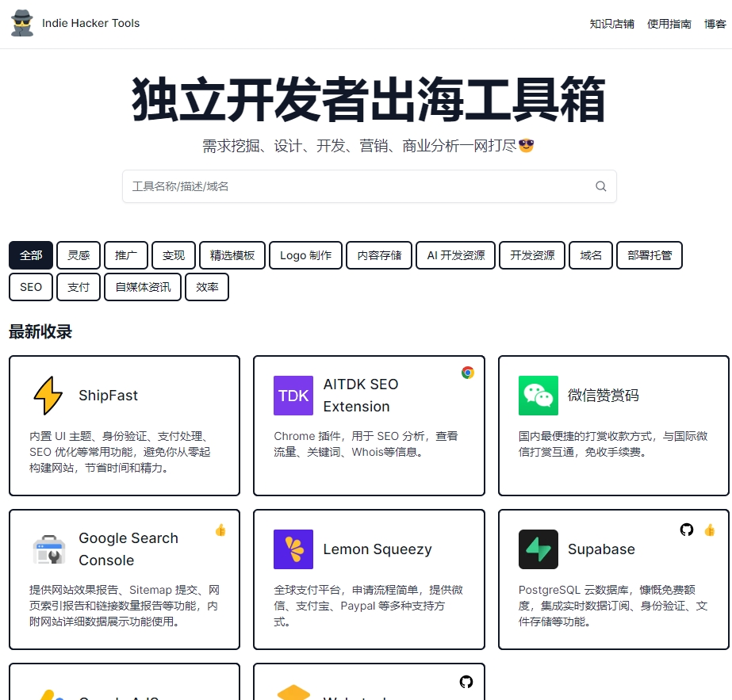Select the 全部 category tab
Image resolution: width=732 pixels, height=700 pixels.
[x=31, y=255]
